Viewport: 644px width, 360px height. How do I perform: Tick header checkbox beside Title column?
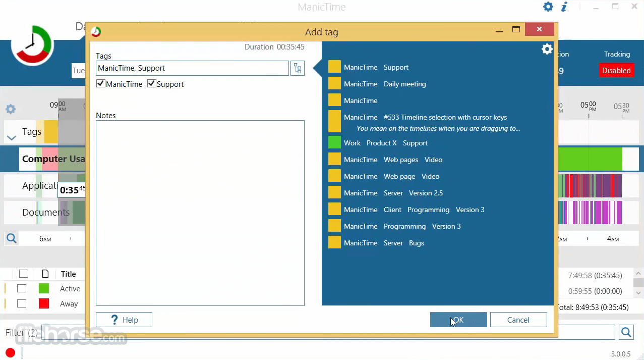pos(24,274)
